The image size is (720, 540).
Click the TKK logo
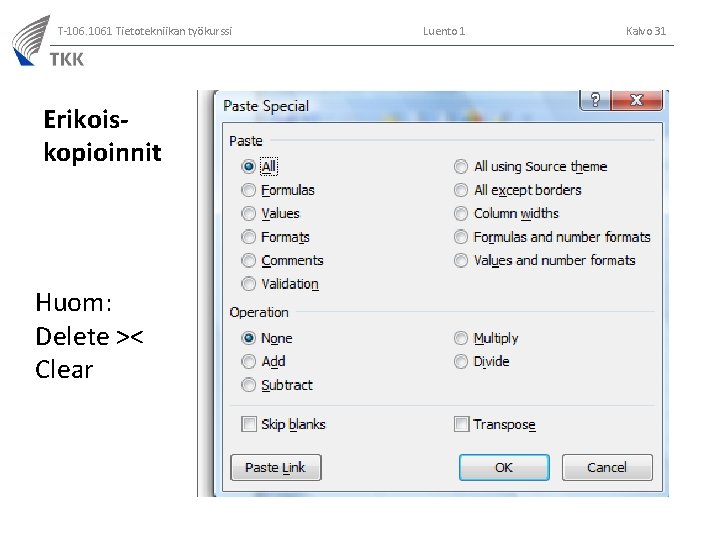point(48,42)
